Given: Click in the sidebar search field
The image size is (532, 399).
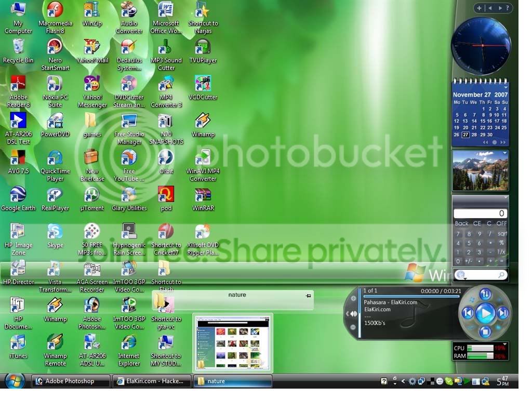Looking at the screenshot, I should [481, 275].
